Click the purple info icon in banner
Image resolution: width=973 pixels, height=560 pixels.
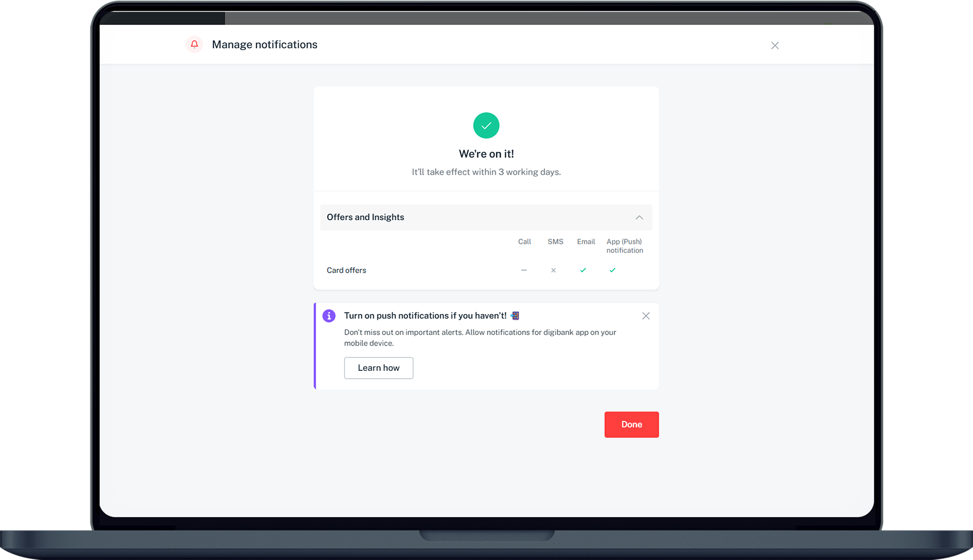[x=329, y=316]
